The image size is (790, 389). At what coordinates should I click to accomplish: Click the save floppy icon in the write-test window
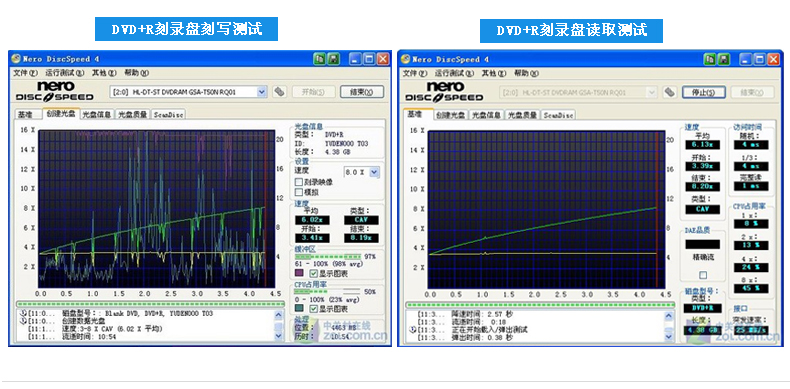tap(333, 59)
